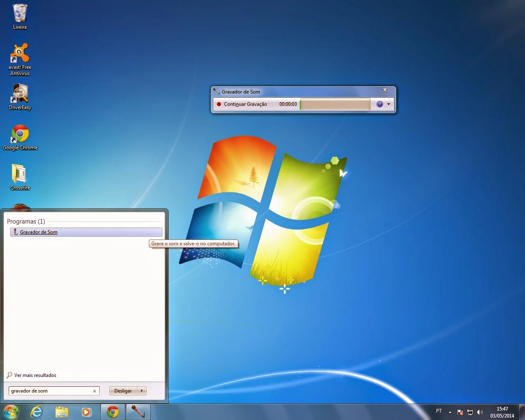Click the Windows Start orb

coord(11,412)
